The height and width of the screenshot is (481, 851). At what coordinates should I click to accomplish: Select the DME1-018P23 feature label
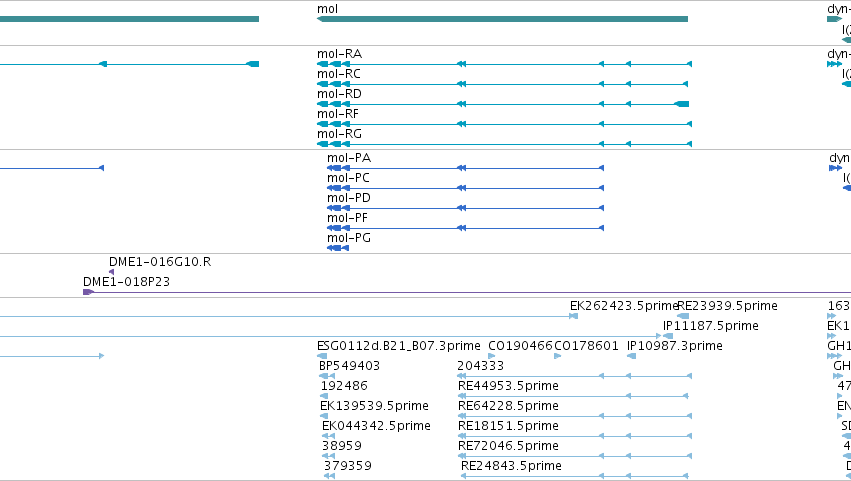[x=126, y=282]
